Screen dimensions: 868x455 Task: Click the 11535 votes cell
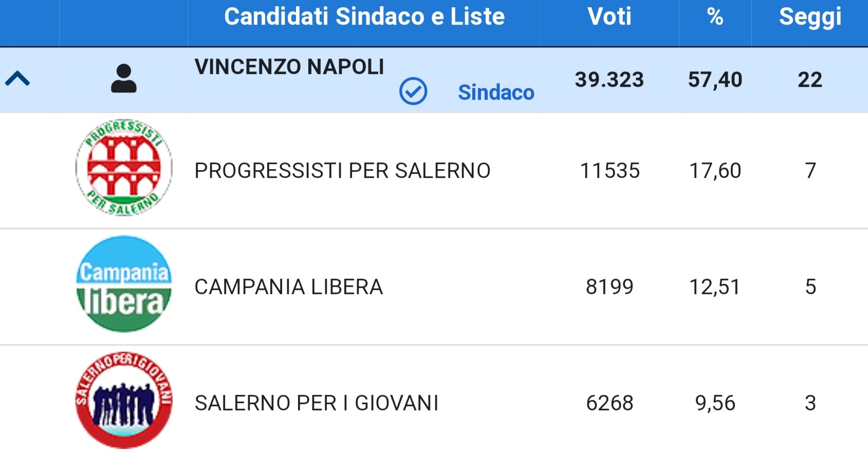[x=610, y=171]
